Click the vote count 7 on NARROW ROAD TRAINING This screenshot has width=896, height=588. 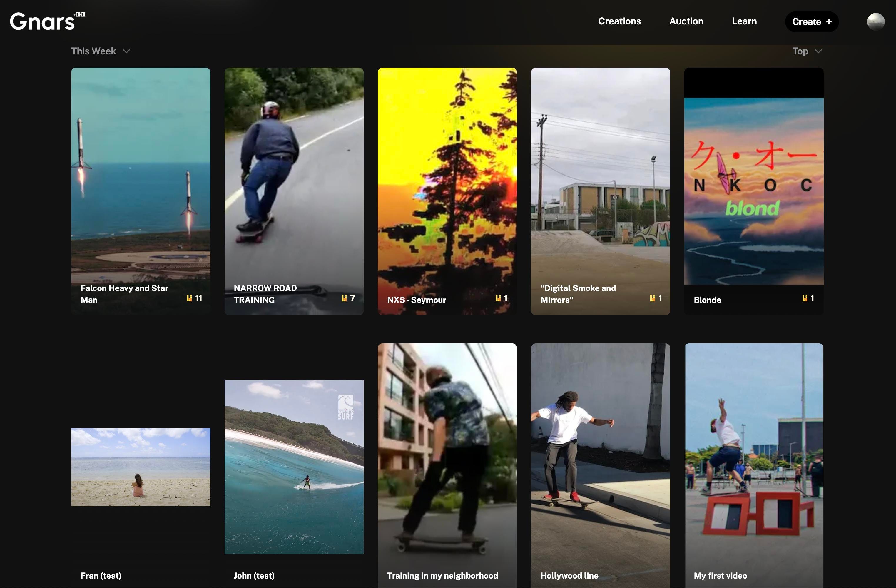pyautogui.click(x=352, y=298)
